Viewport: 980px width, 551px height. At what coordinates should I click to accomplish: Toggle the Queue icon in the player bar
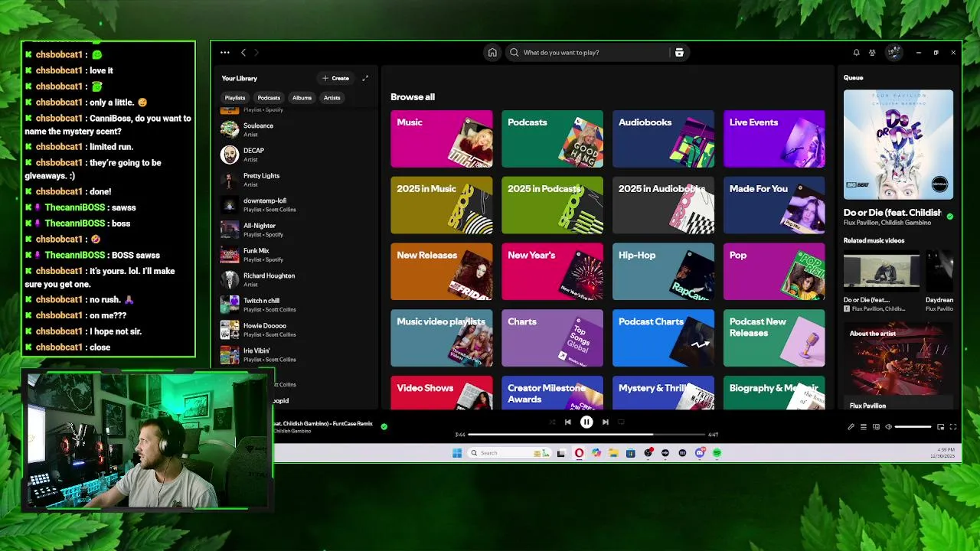[x=864, y=427]
